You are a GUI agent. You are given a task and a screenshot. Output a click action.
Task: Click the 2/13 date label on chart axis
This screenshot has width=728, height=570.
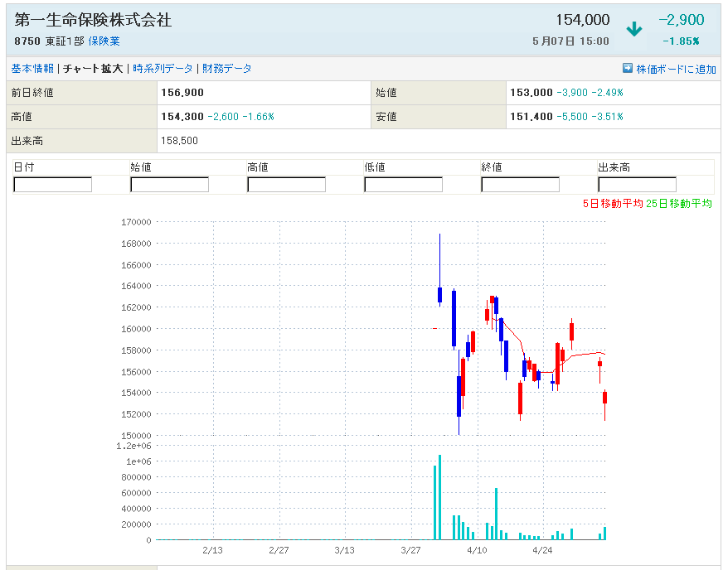[x=212, y=550]
